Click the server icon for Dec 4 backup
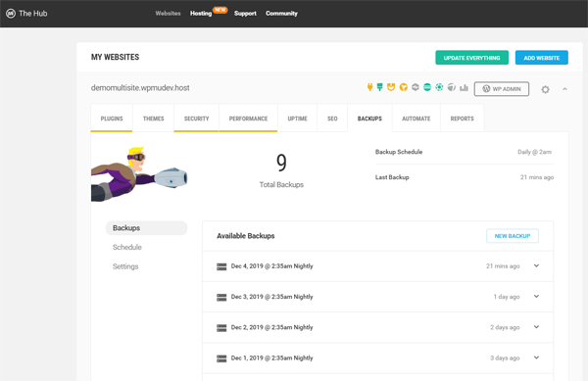The height and width of the screenshot is (381, 588). (x=221, y=266)
